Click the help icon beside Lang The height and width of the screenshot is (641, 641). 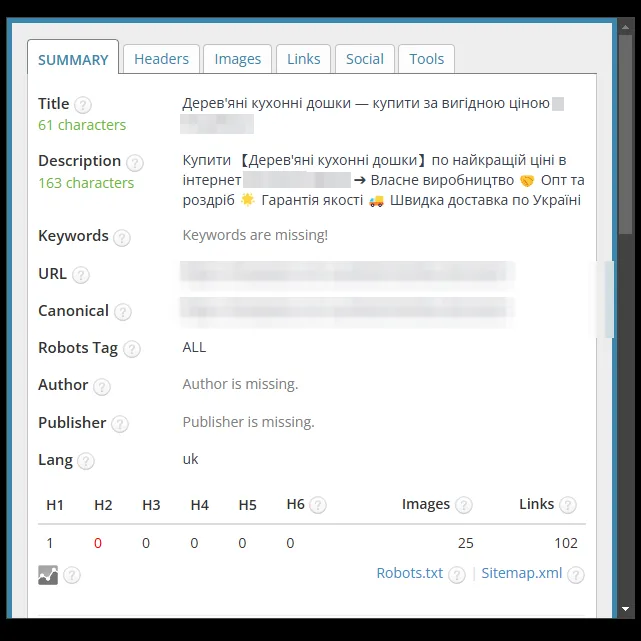(86, 461)
